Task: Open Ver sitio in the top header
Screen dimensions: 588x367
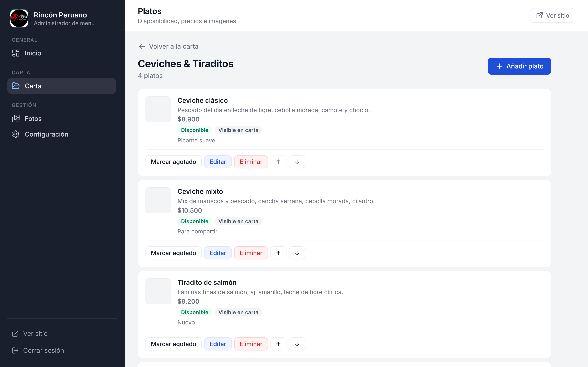Action: click(x=552, y=16)
